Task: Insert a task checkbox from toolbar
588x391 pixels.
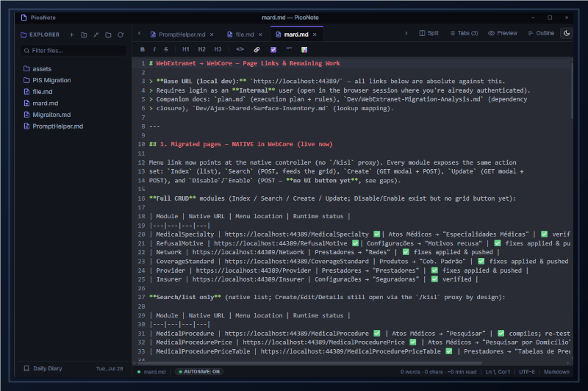Action: pyautogui.click(x=273, y=49)
